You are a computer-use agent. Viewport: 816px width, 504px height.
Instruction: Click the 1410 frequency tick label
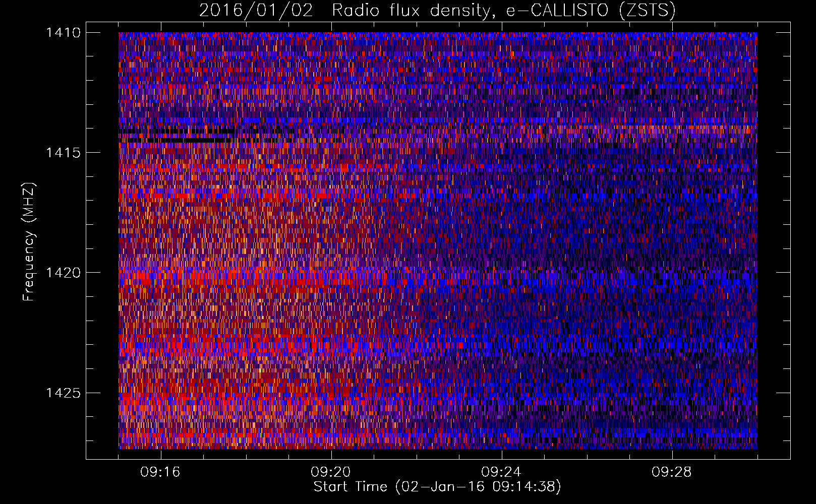click(63, 33)
